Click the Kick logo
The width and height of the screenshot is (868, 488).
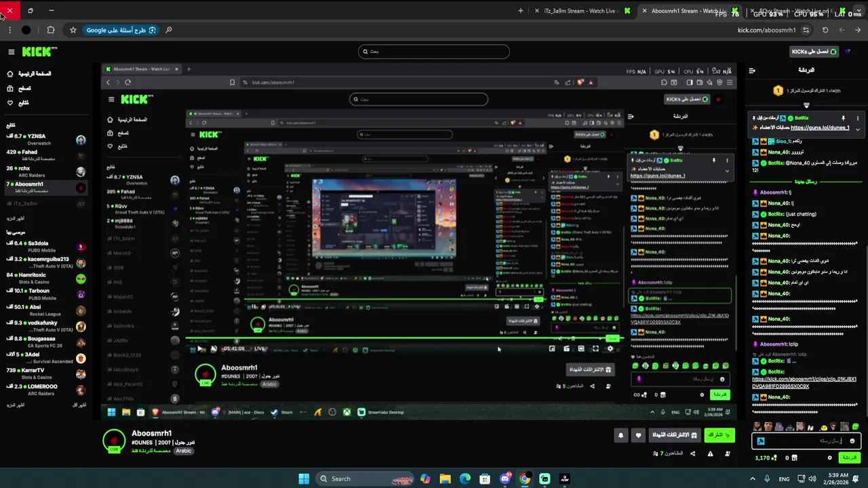(x=39, y=52)
